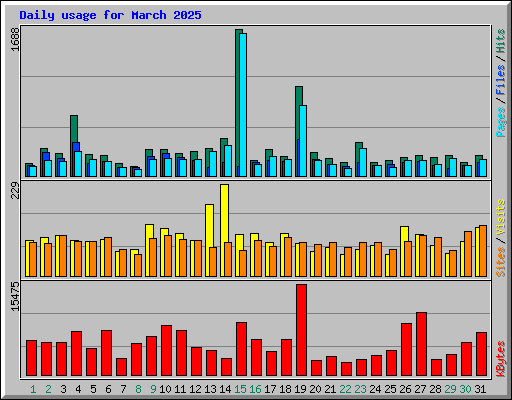Click the tallest red KBytes bar on day 19
This screenshot has width=512, height=400.
tap(301, 330)
